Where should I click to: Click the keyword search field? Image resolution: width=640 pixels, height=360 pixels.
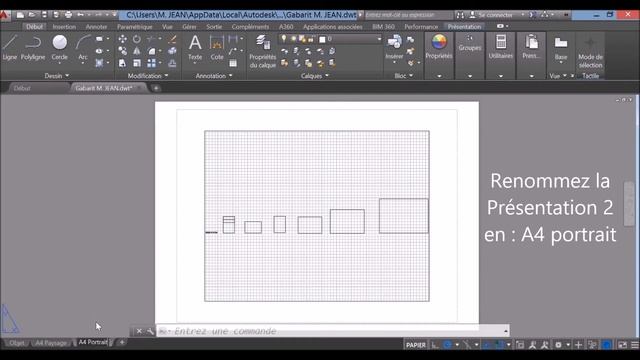tap(409, 15)
